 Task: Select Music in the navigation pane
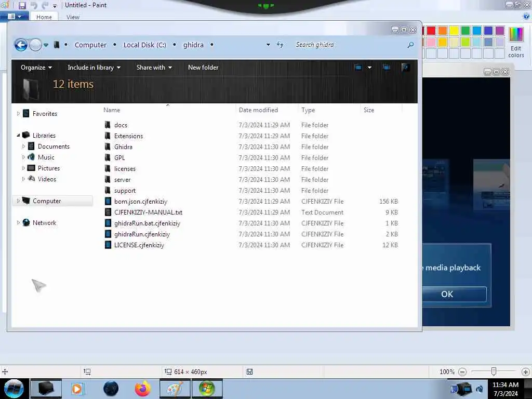[x=46, y=157]
